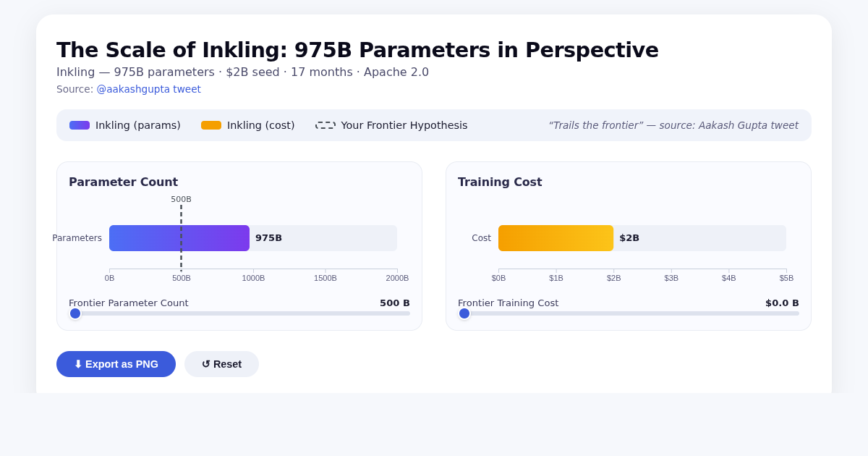Click the "500 B" slider value readout
868x456 pixels.
pos(395,303)
